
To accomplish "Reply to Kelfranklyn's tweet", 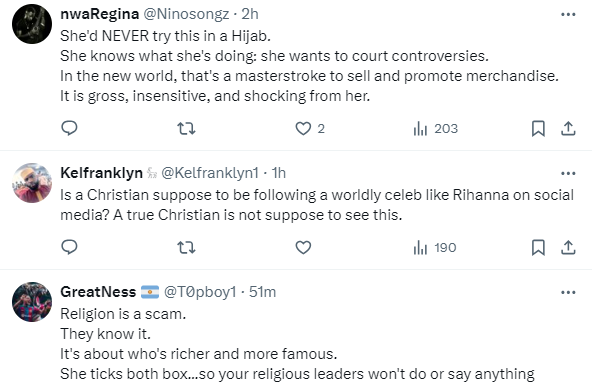I will (x=69, y=247).
